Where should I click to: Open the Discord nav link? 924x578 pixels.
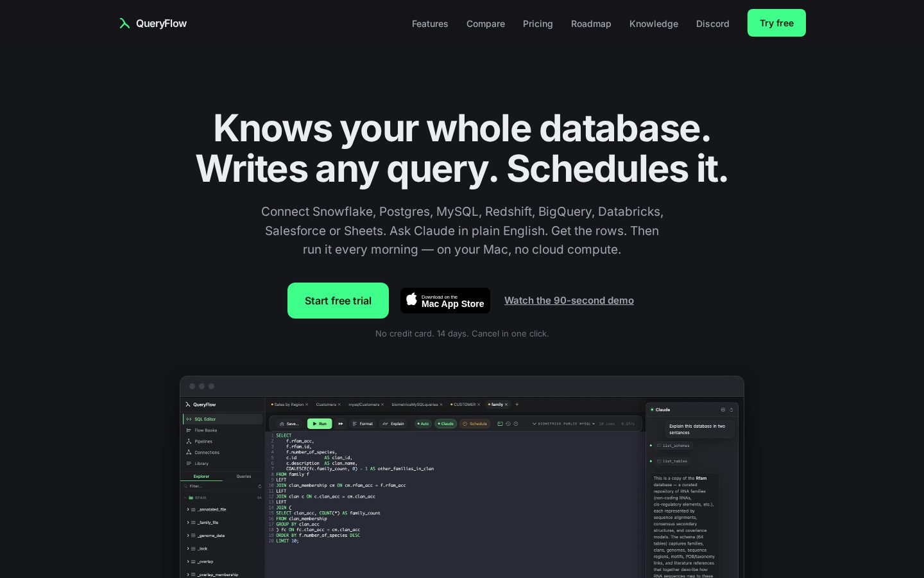pos(713,24)
